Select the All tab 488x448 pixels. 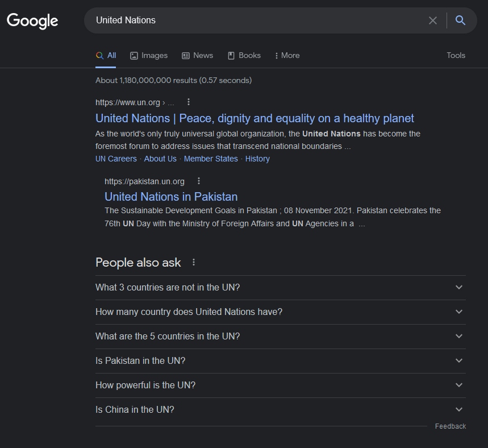(106, 56)
